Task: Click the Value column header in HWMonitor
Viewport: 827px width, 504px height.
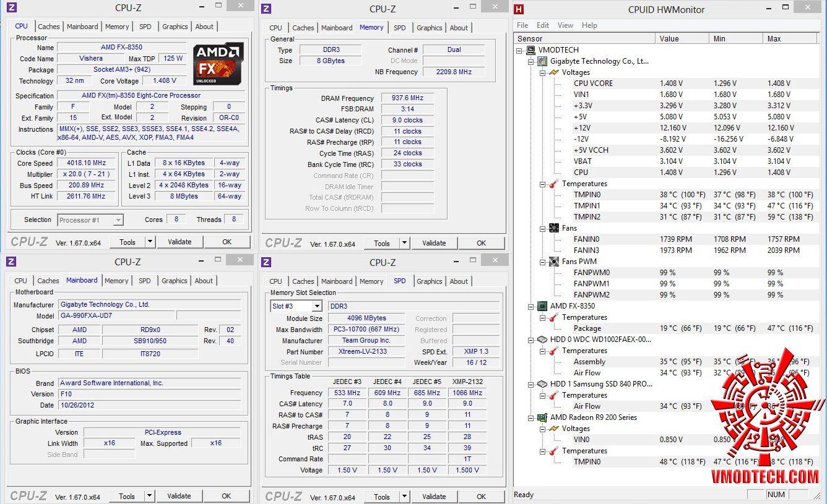Action: pos(683,38)
